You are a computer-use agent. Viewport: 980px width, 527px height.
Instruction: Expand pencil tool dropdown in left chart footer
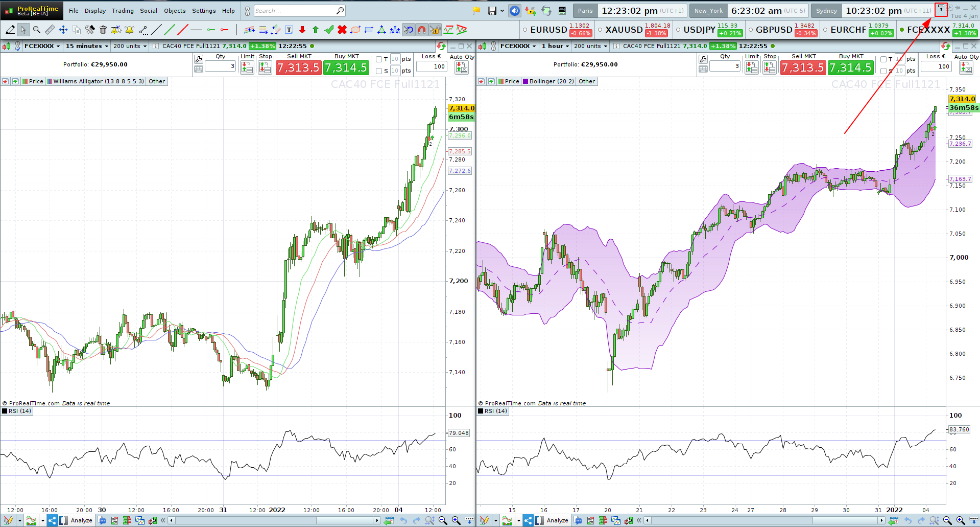[x=19, y=521]
